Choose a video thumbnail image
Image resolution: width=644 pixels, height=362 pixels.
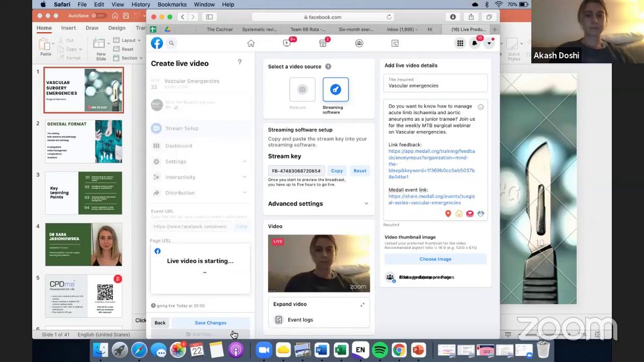point(435,259)
